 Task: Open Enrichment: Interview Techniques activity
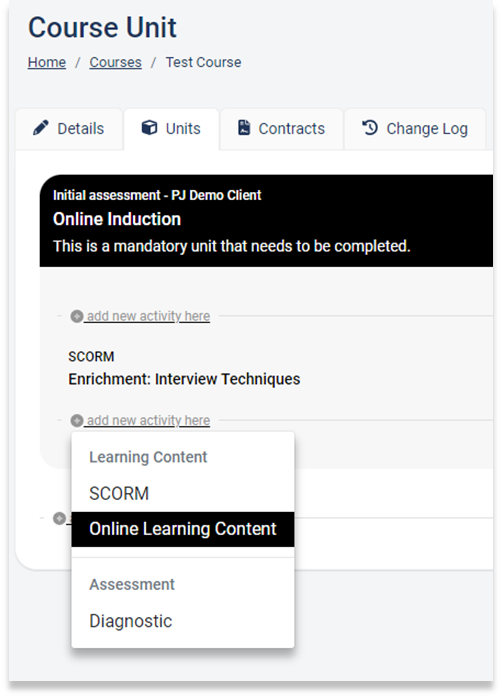tap(184, 379)
